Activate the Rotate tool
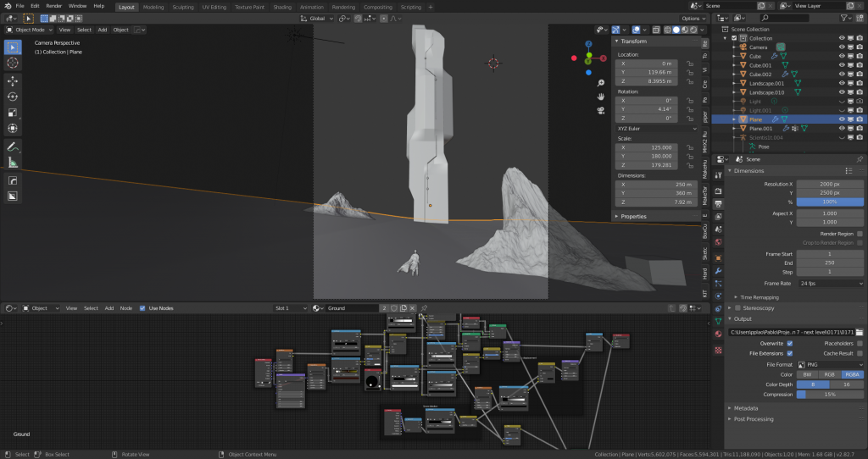This screenshot has width=868, height=459. pos(13,97)
